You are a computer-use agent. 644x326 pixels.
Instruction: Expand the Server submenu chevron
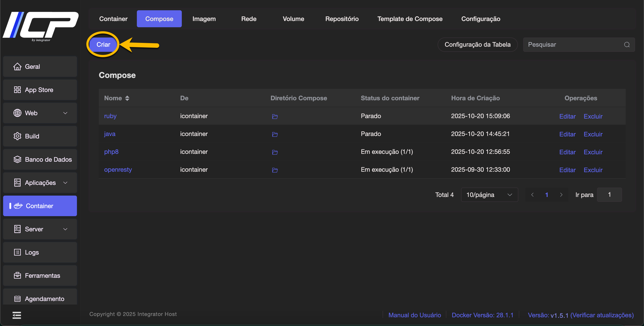(65, 229)
